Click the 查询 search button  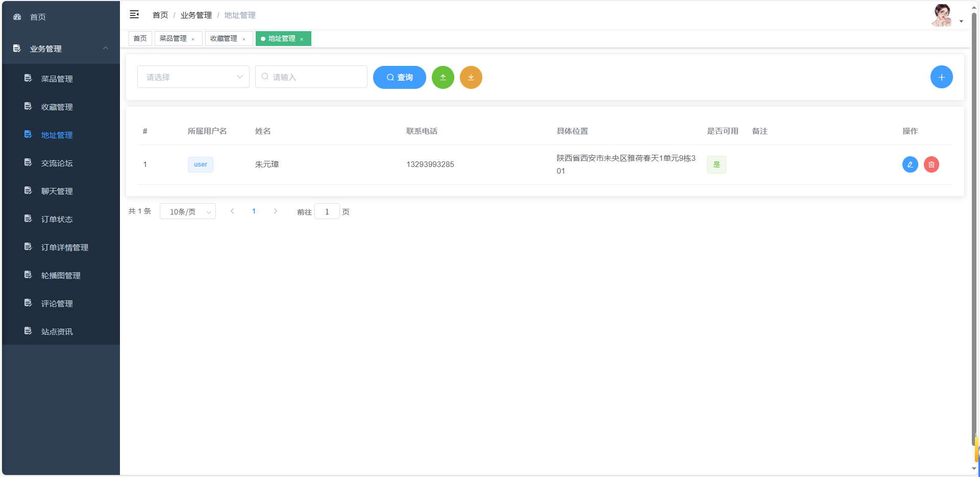(399, 77)
